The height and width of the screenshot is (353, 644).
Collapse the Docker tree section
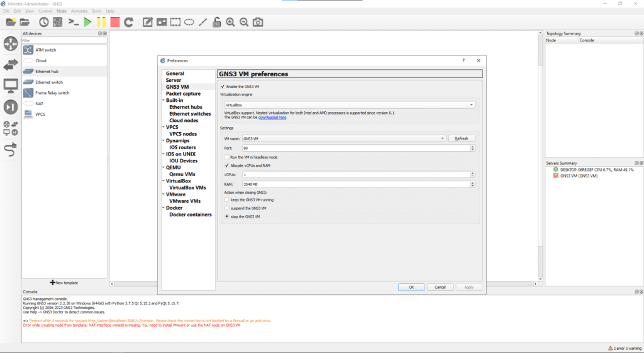pos(164,208)
